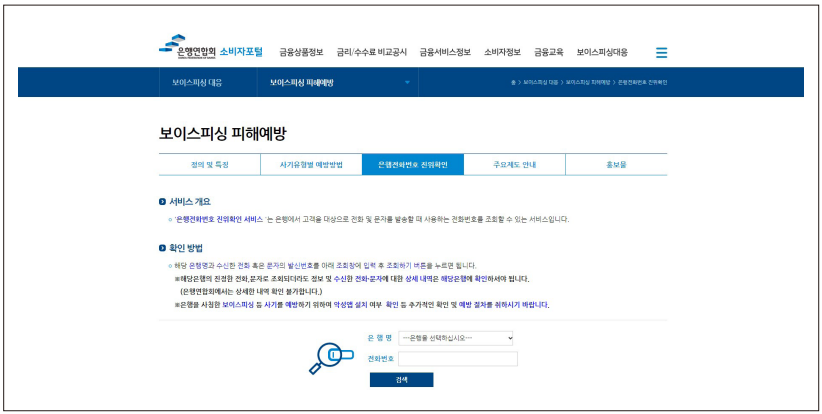Click the 은행명 field label
Viewport: 822px width, 414px height.
(380, 338)
